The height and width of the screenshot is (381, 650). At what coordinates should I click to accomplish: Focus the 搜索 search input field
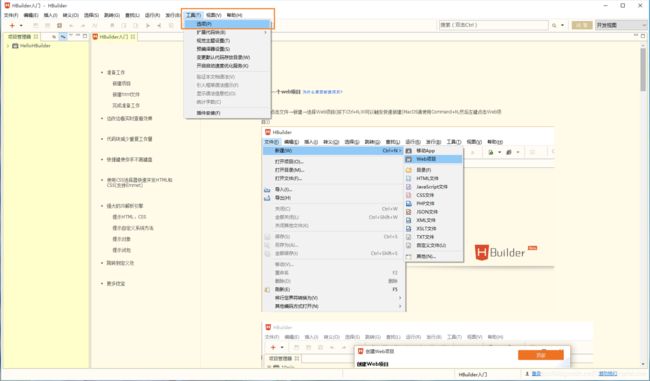[x=493, y=25]
